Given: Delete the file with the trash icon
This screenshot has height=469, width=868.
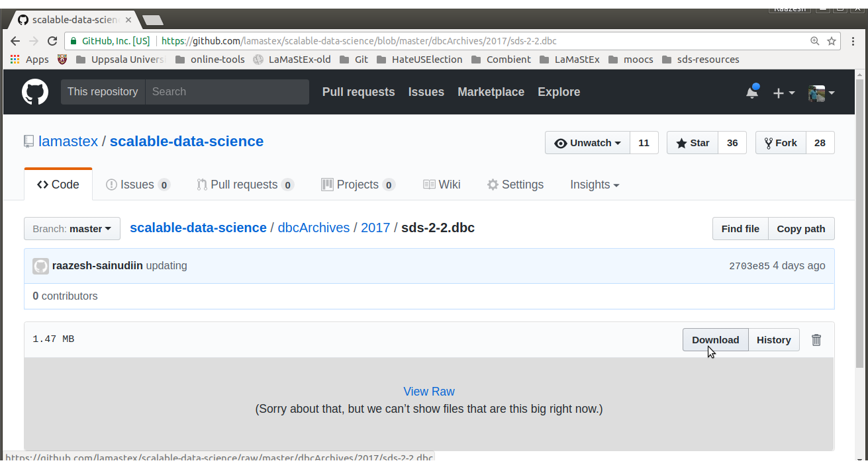Looking at the screenshot, I should click(816, 339).
